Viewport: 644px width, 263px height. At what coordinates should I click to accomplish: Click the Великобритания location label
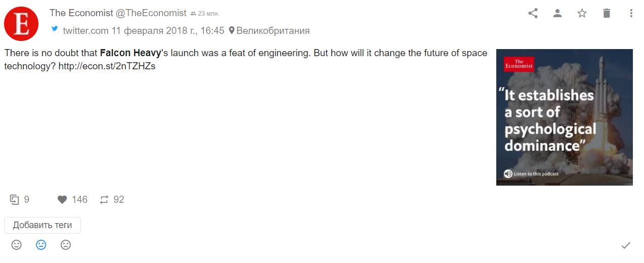pos(273,31)
